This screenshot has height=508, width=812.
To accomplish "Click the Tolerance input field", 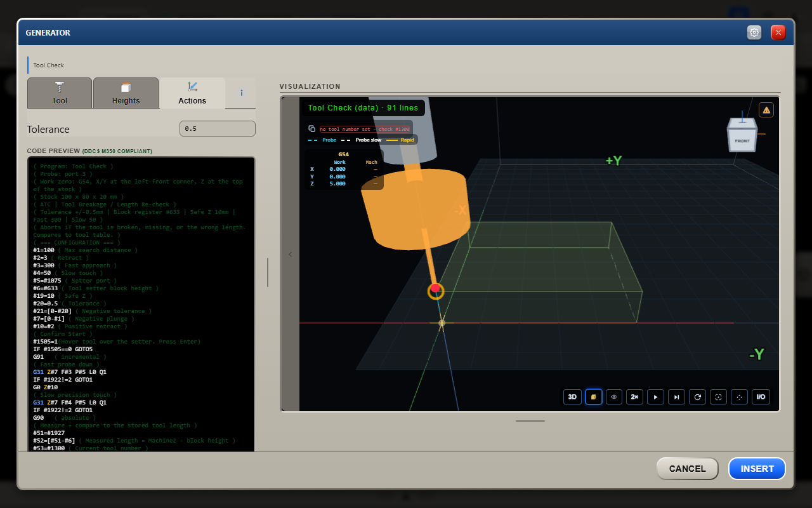I will coord(218,129).
